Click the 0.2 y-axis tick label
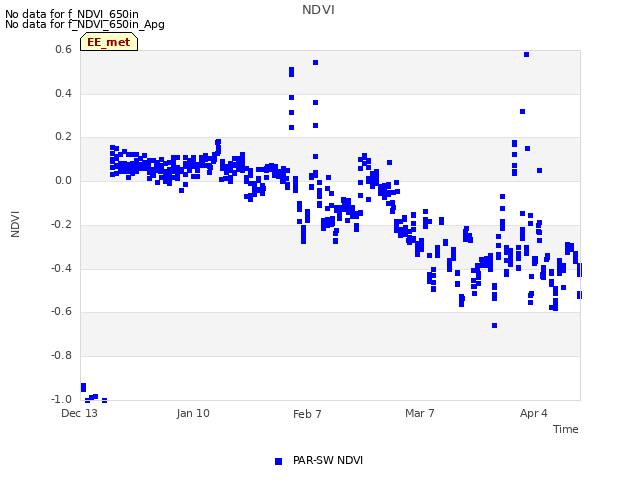 63,137
